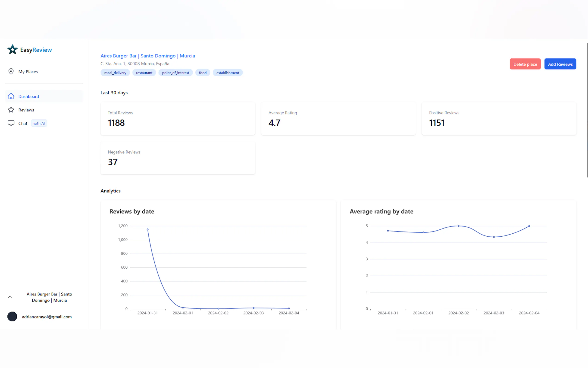
Task: Click the 'with AI' badge
Action: [x=39, y=123]
